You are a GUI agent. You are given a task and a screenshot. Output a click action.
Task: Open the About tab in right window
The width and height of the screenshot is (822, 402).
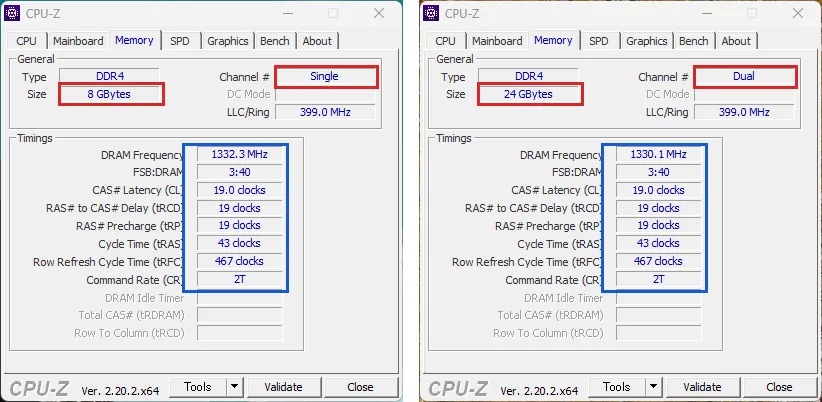pos(737,41)
